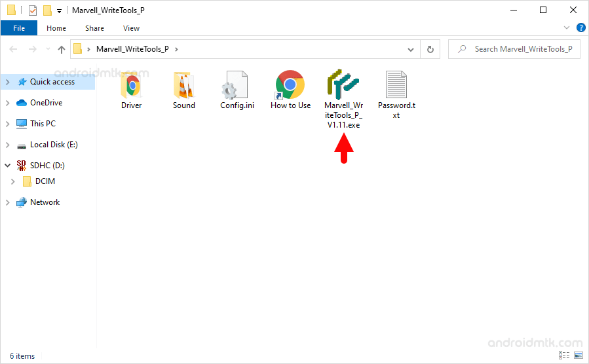The image size is (589, 364).
Task: Select Quick access label in navigation pane
Action: (x=52, y=82)
